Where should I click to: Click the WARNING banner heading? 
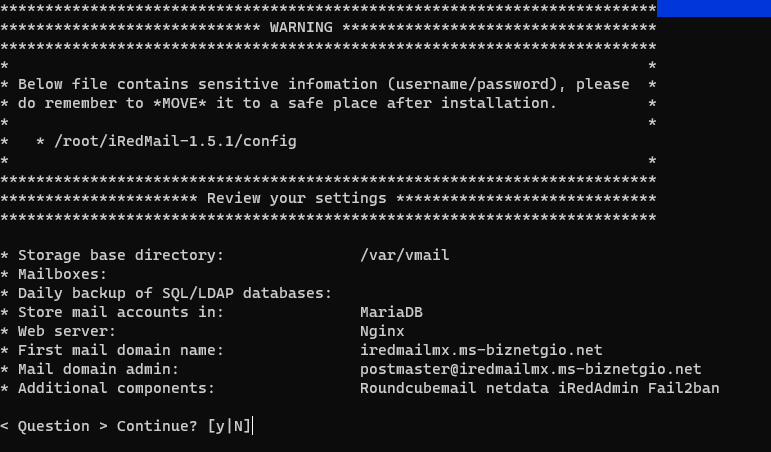tap(301, 27)
